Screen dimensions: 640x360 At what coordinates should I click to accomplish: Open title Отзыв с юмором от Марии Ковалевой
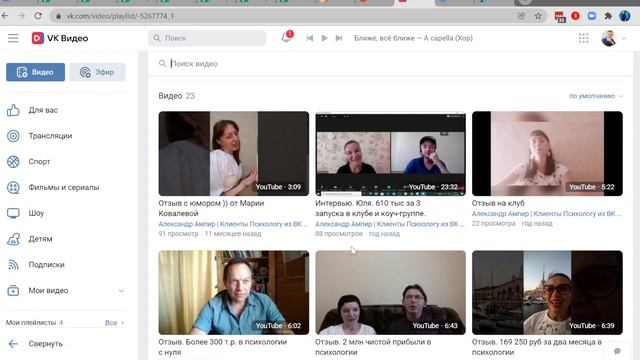click(x=211, y=208)
